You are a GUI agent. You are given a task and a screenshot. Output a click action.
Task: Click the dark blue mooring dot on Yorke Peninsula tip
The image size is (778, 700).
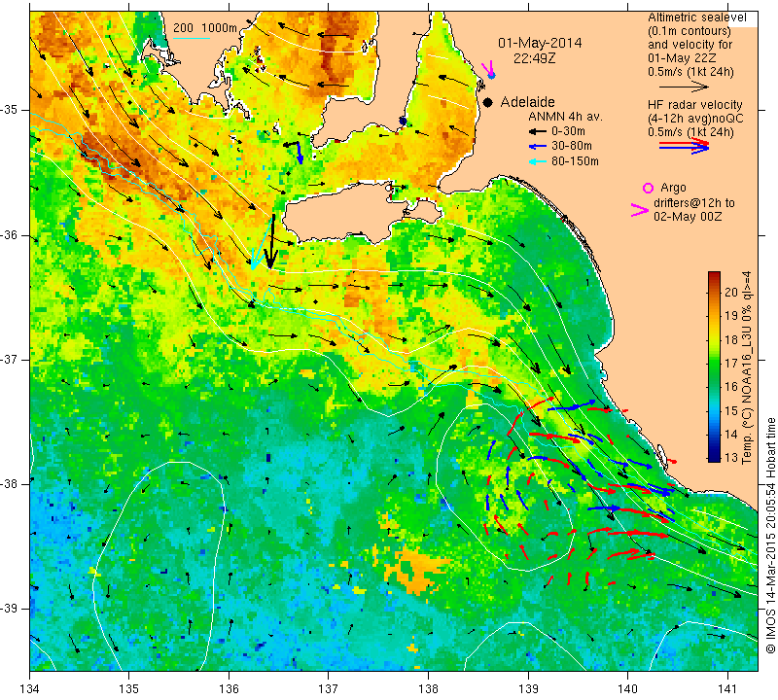pyautogui.click(x=403, y=122)
